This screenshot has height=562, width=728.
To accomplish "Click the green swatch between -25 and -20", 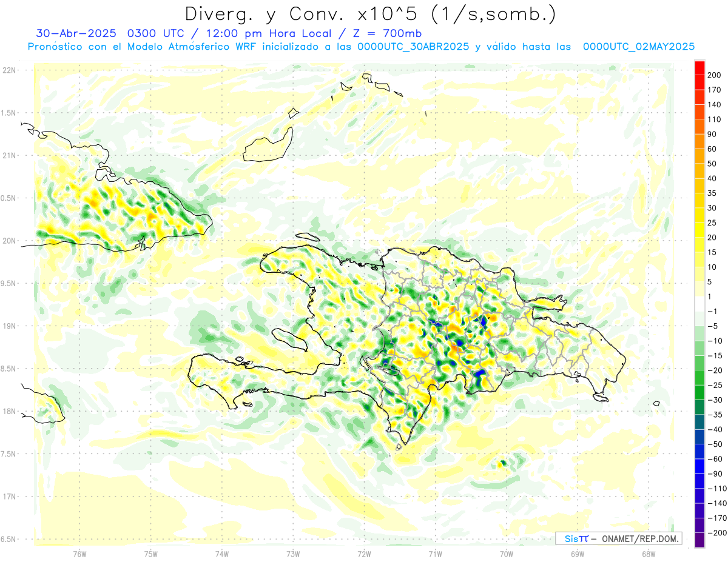I will (699, 378).
